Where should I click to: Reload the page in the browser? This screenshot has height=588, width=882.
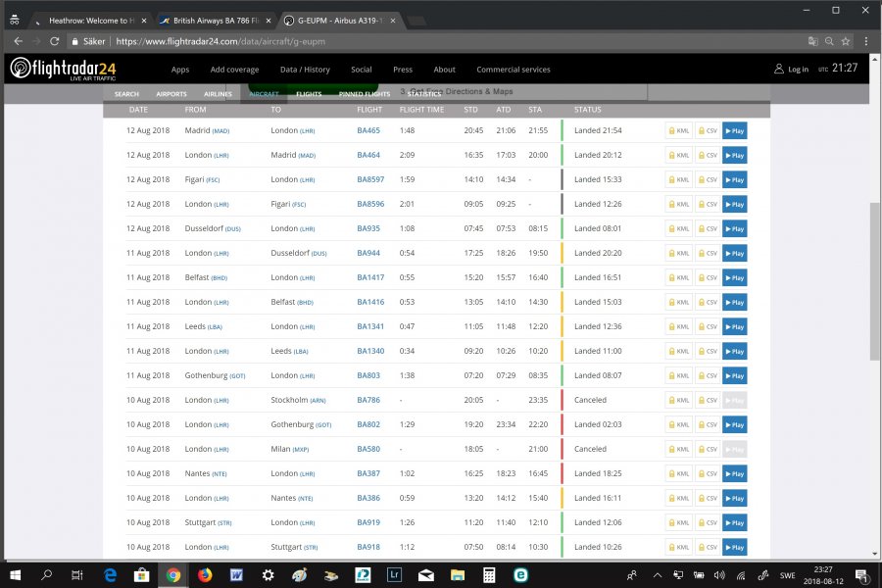point(54,41)
